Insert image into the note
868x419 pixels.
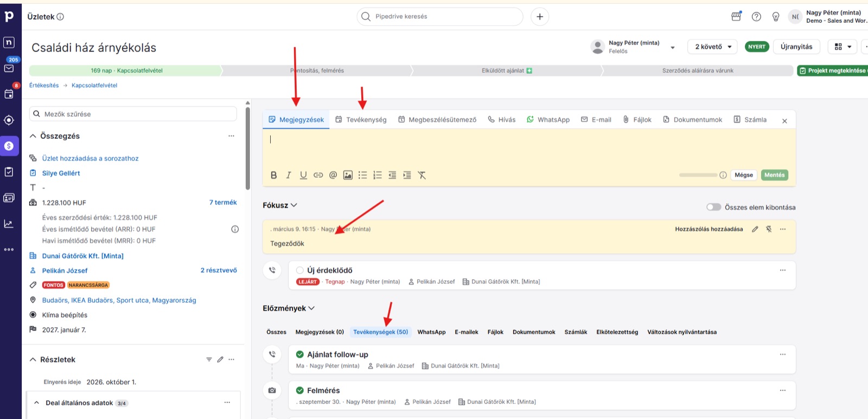(x=348, y=175)
